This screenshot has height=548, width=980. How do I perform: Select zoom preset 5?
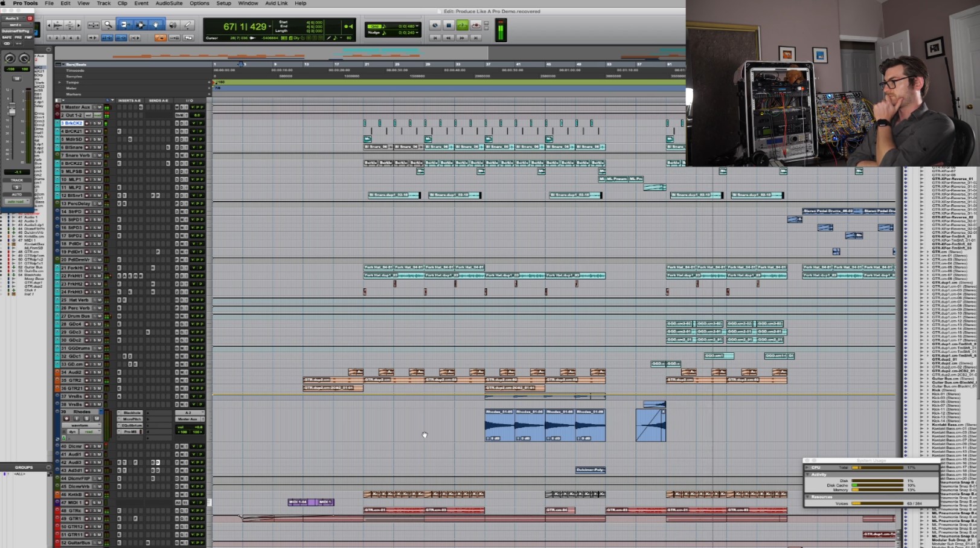[77, 37]
